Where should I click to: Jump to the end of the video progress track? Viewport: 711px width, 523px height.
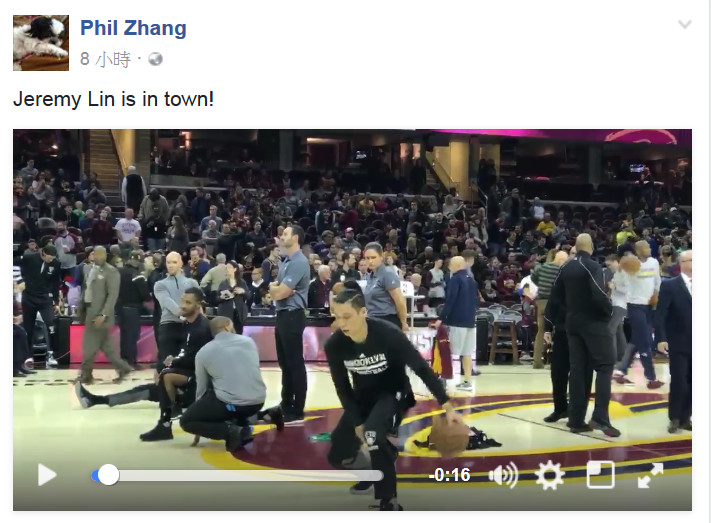pyautogui.click(x=381, y=475)
